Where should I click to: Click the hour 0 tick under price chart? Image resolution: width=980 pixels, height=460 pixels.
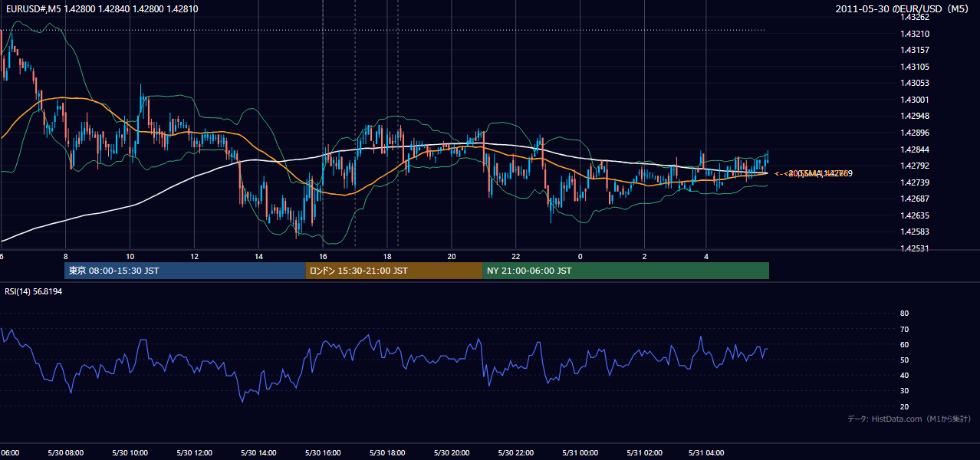(580, 256)
